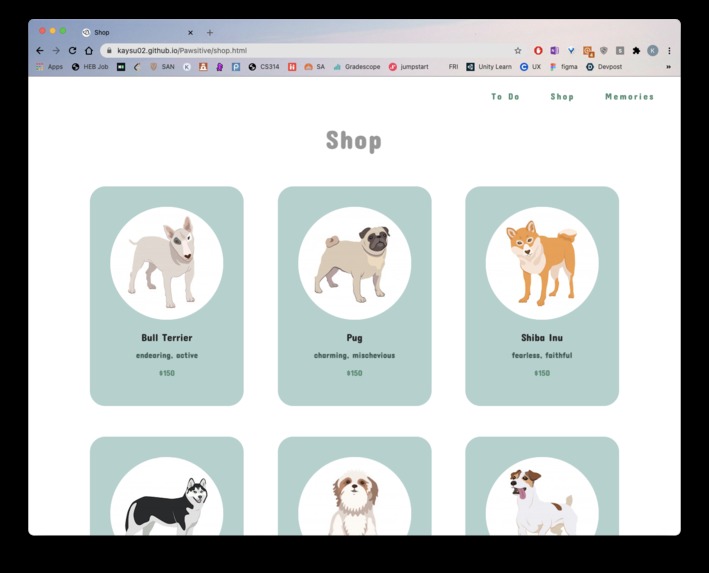
Task: Open the red H bookmark icon
Action: pyautogui.click(x=292, y=67)
